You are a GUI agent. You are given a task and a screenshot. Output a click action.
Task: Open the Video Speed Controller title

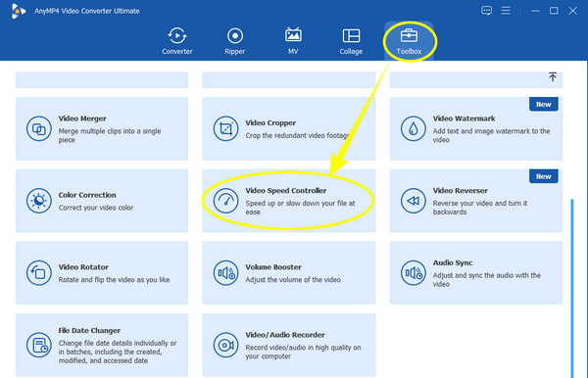pos(286,190)
